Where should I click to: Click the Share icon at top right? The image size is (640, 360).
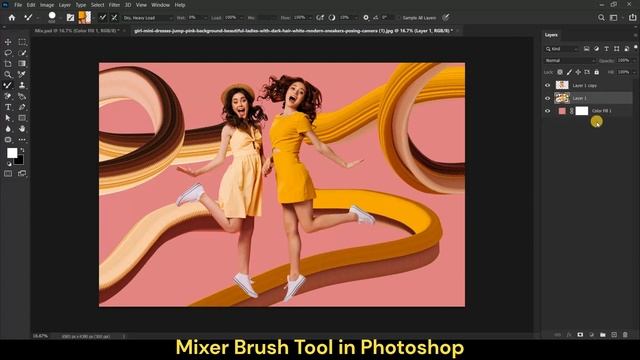(x=632, y=18)
